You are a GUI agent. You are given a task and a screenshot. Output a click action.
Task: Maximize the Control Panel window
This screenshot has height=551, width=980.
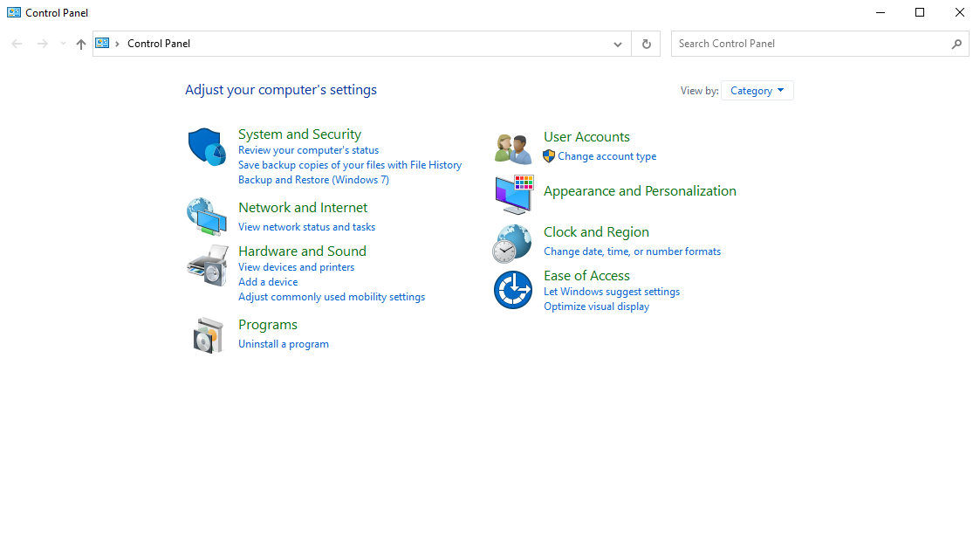[920, 12]
